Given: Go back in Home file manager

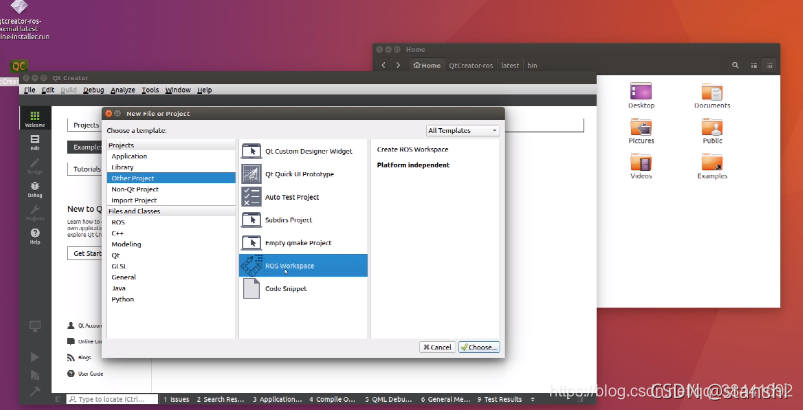Looking at the screenshot, I should pyautogui.click(x=384, y=66).
